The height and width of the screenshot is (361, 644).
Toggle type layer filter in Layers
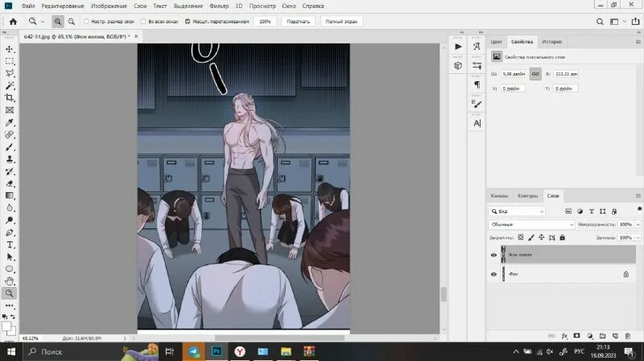coord(592,211)
